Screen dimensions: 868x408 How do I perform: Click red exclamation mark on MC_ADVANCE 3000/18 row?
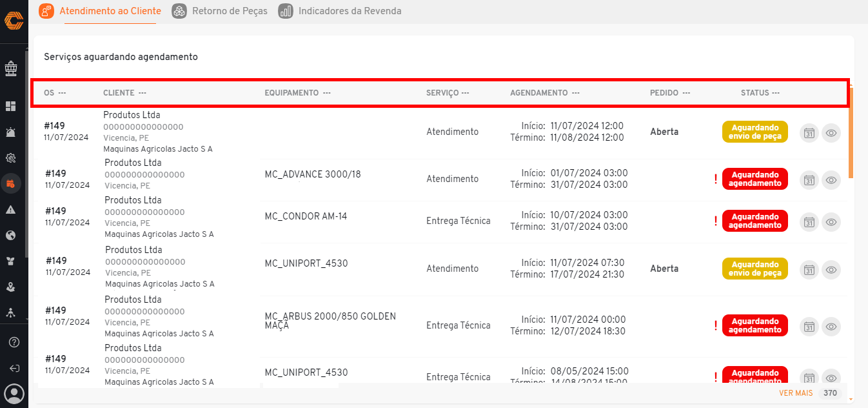(x=716, y=179)
